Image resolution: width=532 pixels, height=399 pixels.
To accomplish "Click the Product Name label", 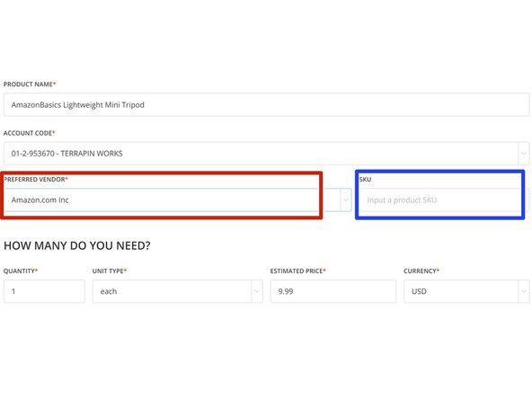I will tap(30, 84).
